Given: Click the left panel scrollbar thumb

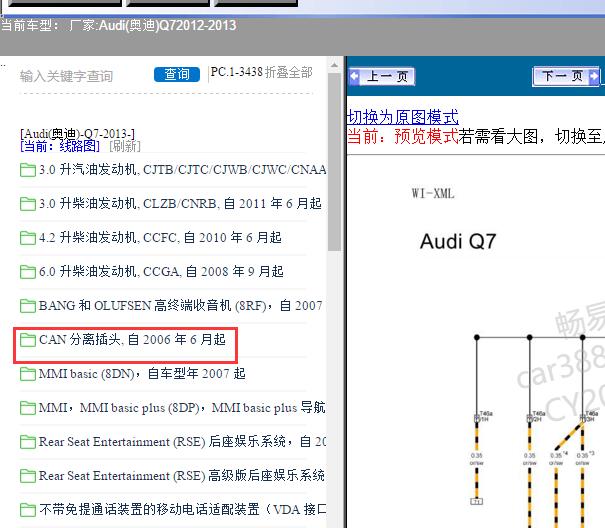Looking at the screenshot, I should pos(334,162).
